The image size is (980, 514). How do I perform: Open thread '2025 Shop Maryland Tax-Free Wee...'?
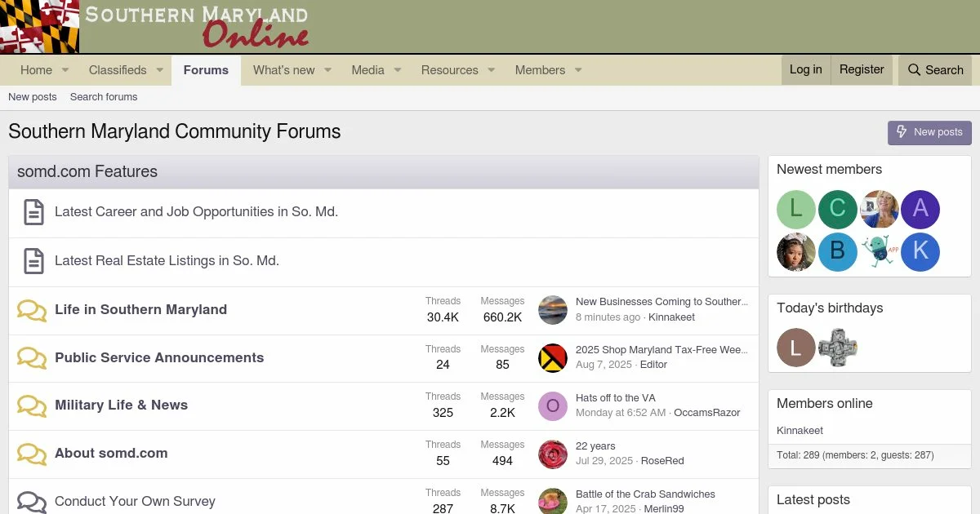661,350
